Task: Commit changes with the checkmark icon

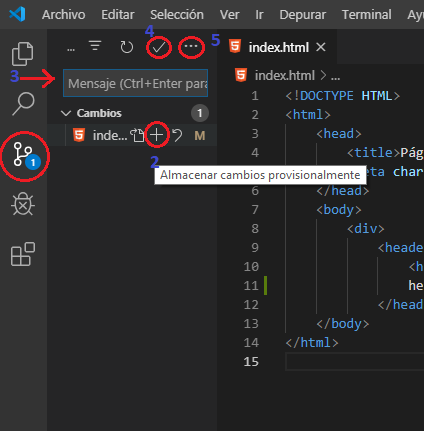Action: tap(159, 47)
